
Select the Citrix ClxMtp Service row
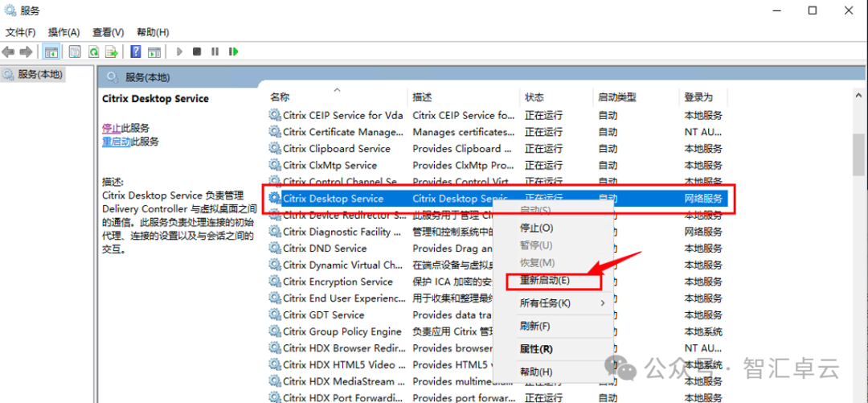pyautogui.click(x=497, y=165)
